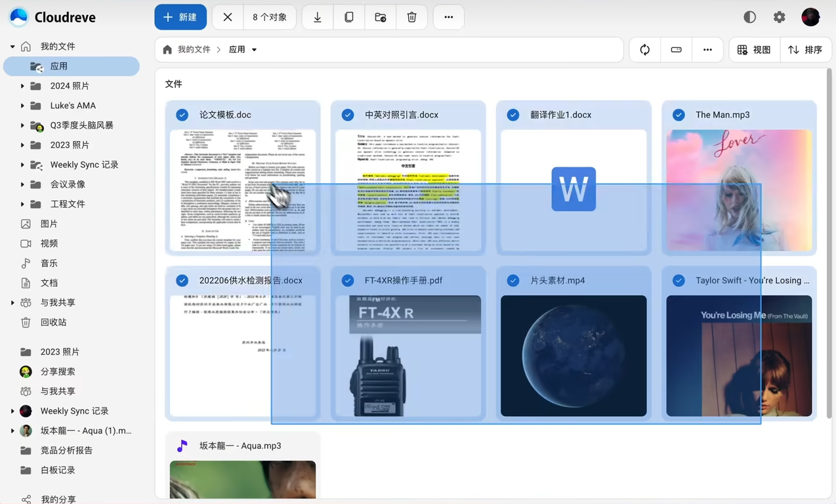The image size is (836, 504).
Task: Copy the selected files
Action: tap(349, 17)
